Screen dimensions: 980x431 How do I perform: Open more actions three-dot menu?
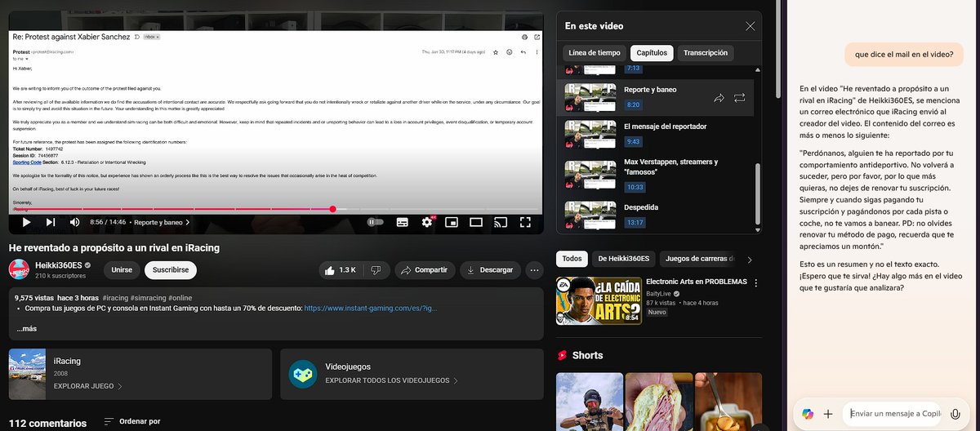[x=534, y=269]
